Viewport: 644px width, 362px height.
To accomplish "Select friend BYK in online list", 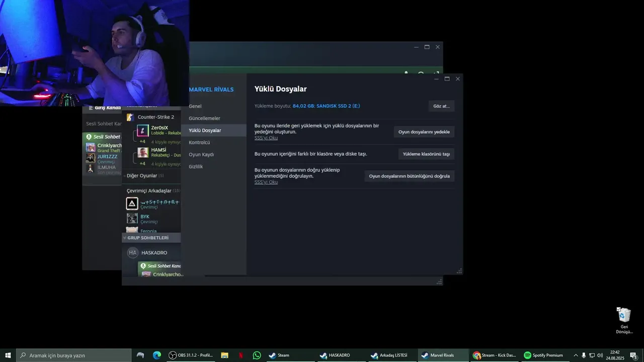I will click(x=145, y=217).
